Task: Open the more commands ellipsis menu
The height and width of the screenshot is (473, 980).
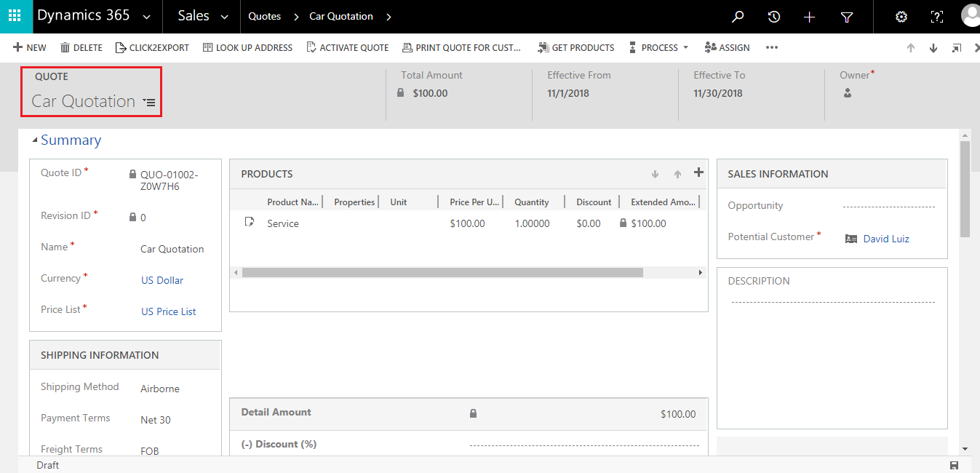Action: [772, 47]
